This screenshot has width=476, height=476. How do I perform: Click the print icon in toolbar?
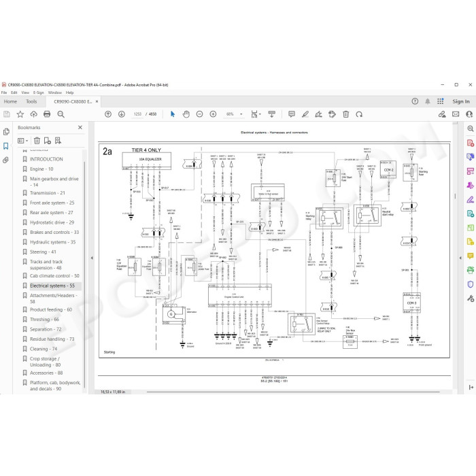point(47,114)
